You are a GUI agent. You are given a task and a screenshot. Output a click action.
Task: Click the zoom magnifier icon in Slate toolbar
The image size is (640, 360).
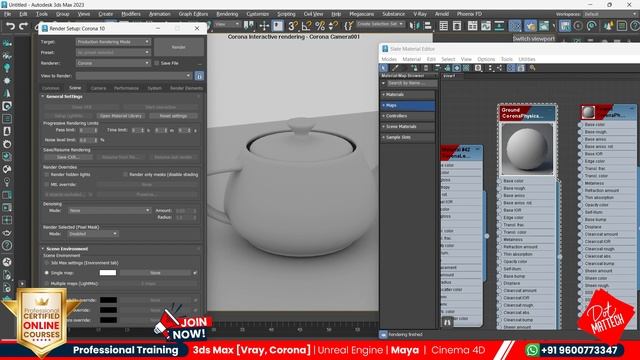click(532, 68)
